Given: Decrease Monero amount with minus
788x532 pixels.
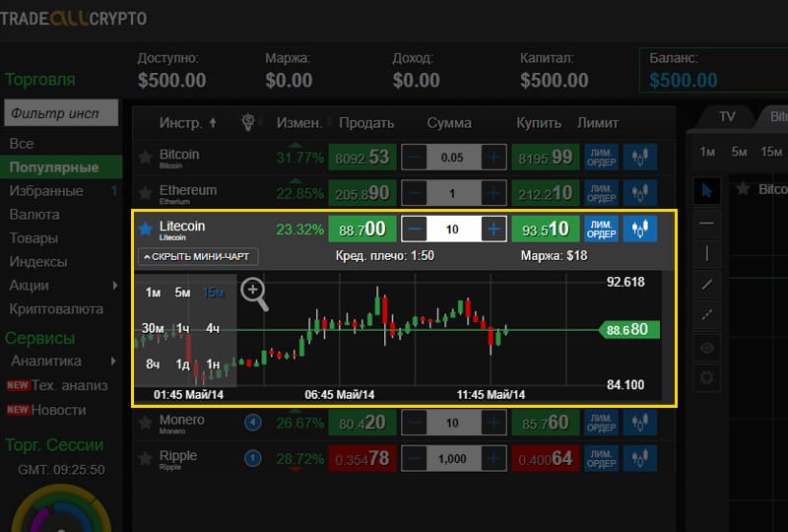Looking at the screenshot, I should [414, 423].
